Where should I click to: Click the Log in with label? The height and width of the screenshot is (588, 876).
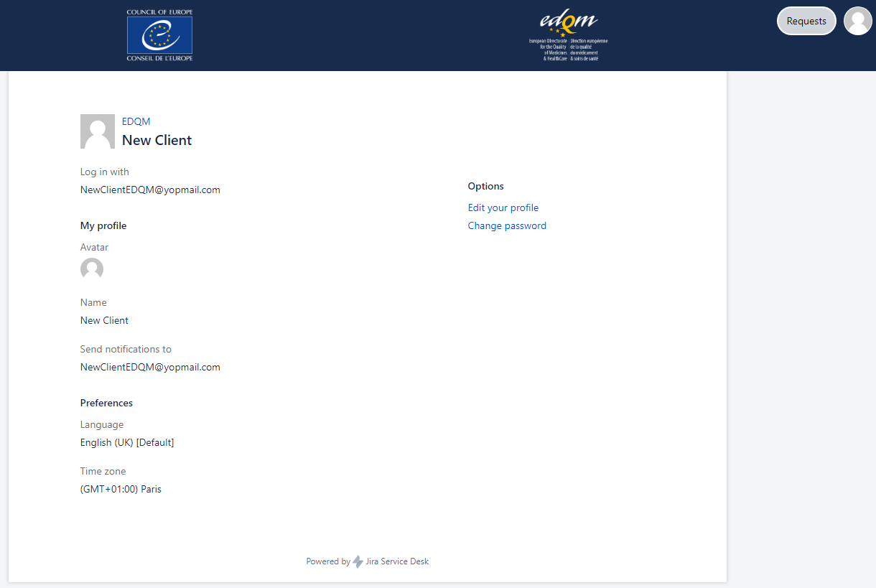[x=105, y=172]
